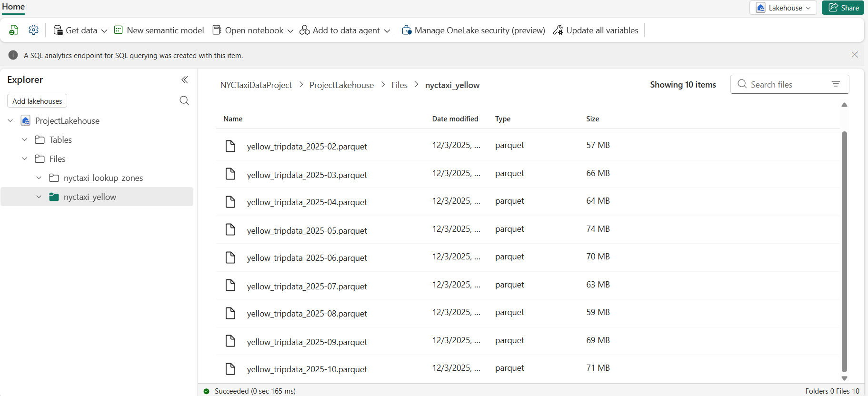Click New semantic model
This screenshot has width=868, height=396.
pyautogui.click(x=159, y=30)
